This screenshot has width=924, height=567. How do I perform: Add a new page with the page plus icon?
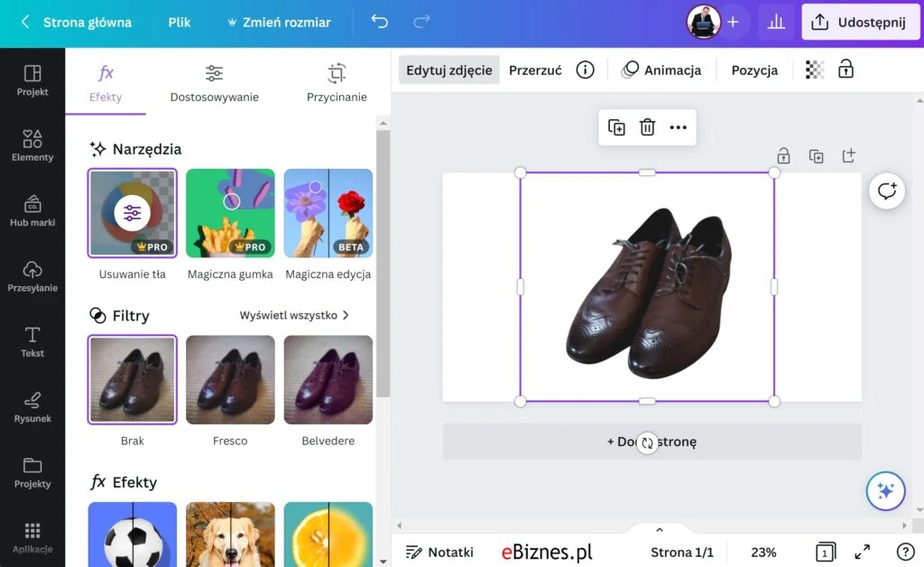[x=848, y=155]
